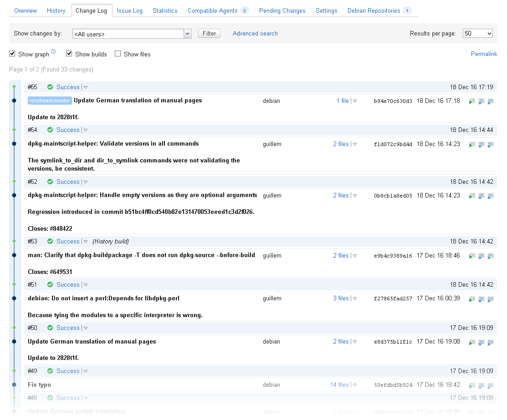Click the 'Closes: #649531' text
Image resolution: width=507 pixels, height=420 pixels.
[x=50, y=272]
